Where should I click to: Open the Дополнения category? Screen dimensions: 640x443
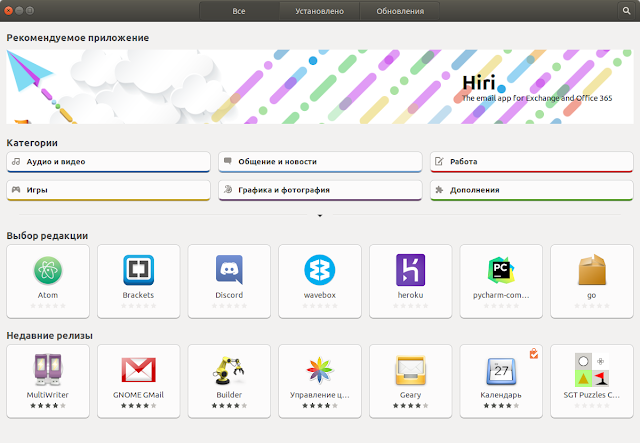pos(531,190)
